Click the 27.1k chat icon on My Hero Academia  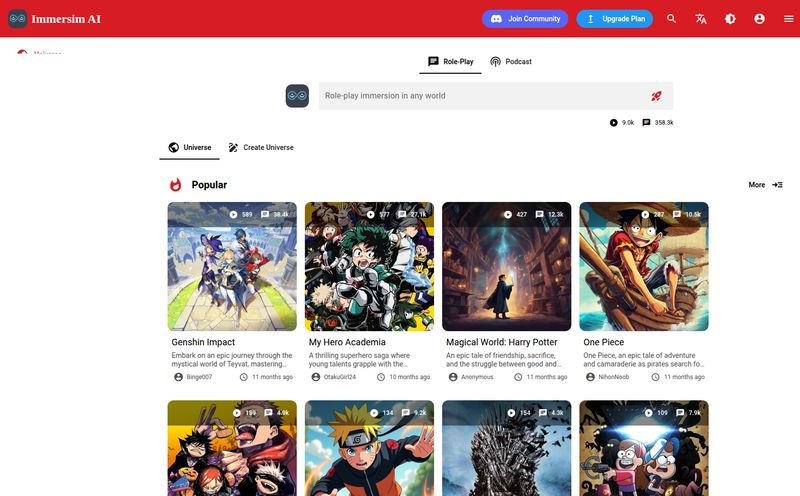402,214
